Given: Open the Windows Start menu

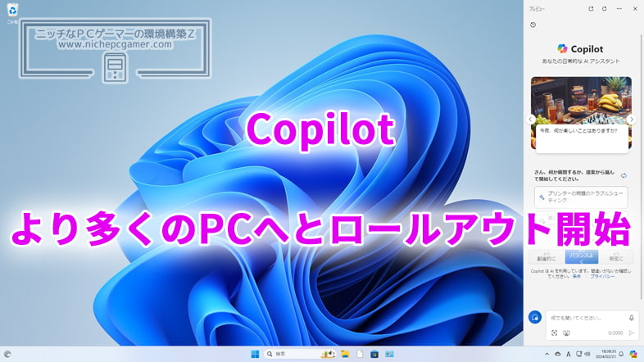Looking at the screenshot, I should click(254, 354).
